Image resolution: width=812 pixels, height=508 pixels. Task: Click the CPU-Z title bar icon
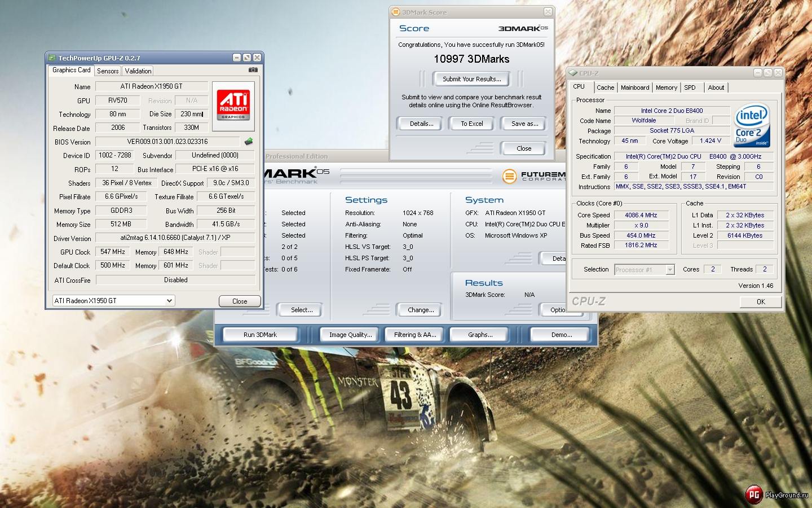[573, 73]
